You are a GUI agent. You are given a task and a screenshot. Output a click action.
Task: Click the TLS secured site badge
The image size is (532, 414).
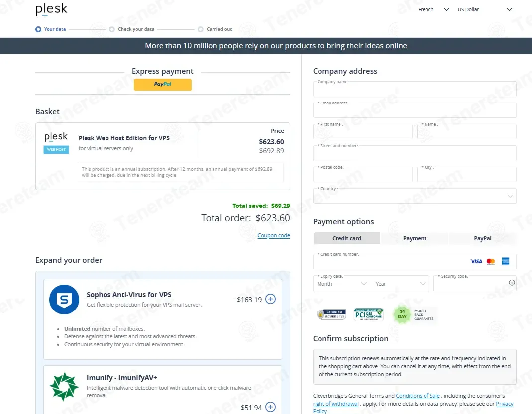(331, 314)
